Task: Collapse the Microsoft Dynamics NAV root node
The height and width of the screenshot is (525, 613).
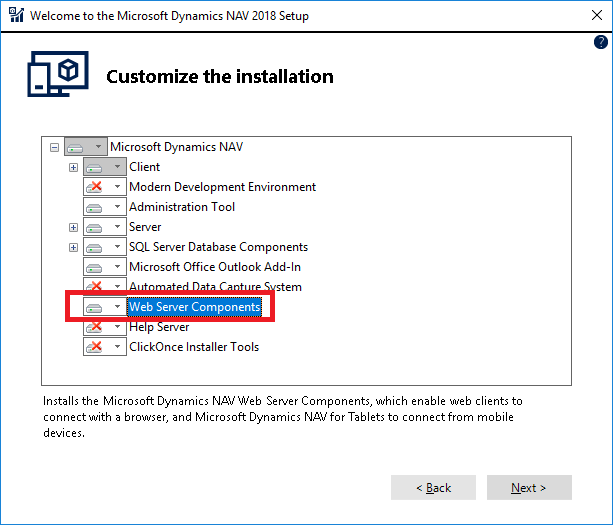Action: click(x=54, y=147)
